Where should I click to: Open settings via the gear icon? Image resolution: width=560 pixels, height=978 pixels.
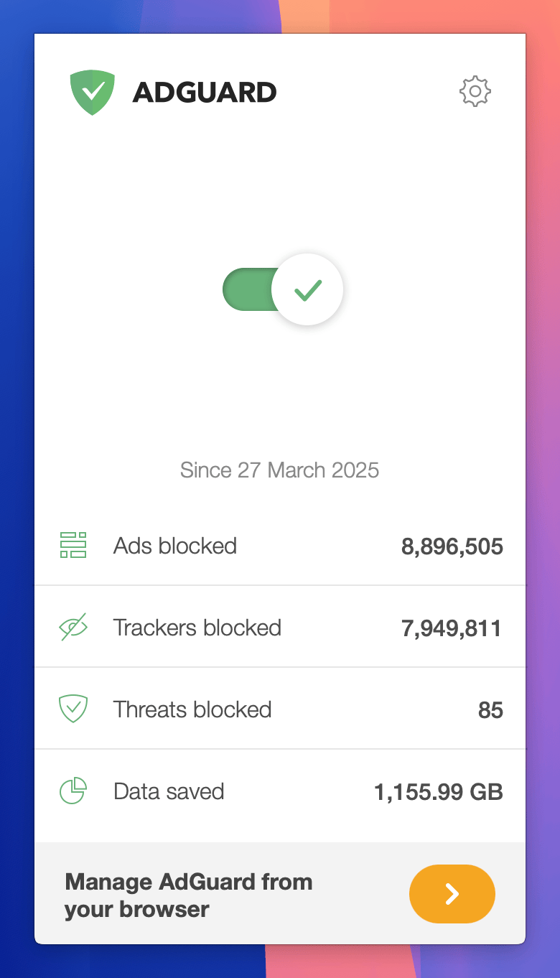(475, 92)
